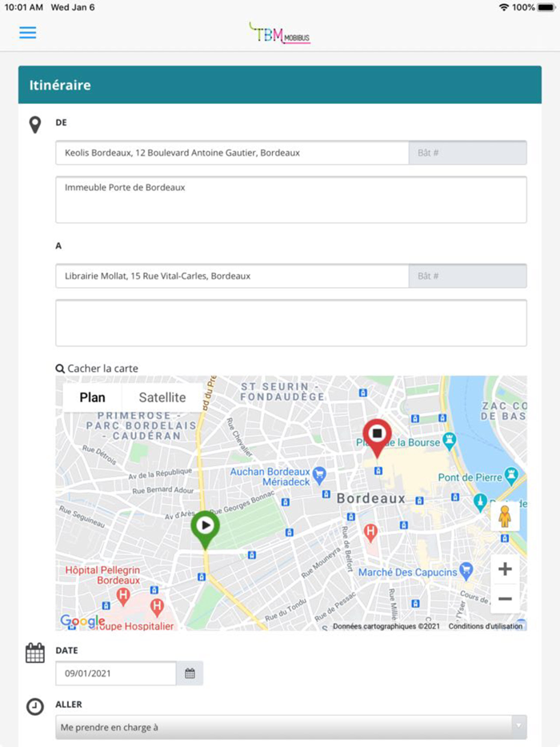
Task: Zoom out on the map
Action: [x=505, y=599]
